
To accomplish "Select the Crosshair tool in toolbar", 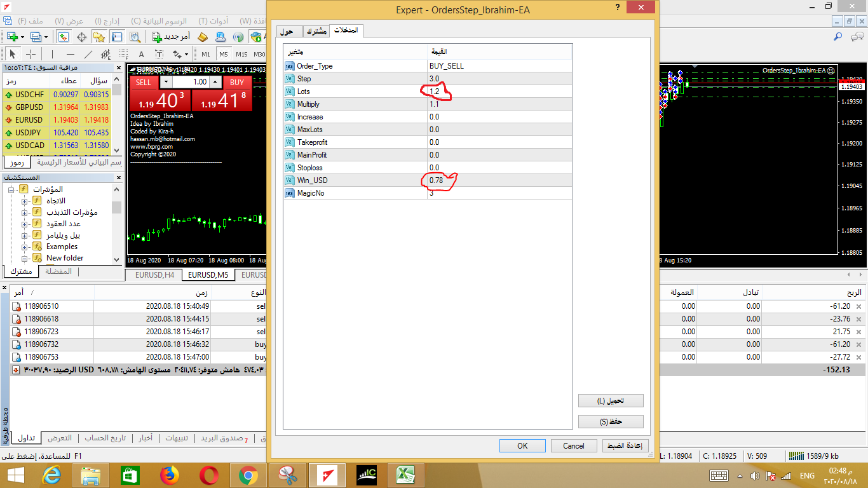I will (x=31, y=54).
